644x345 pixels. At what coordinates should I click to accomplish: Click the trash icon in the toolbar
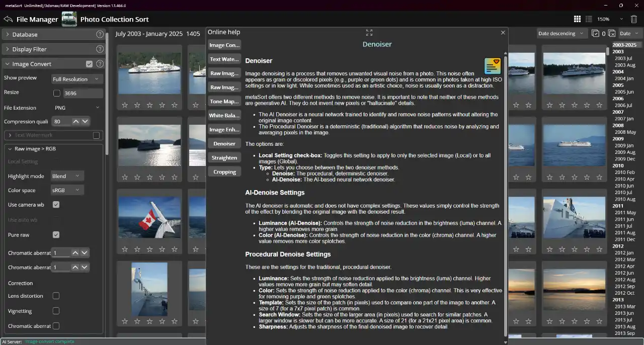pos(633,19)
